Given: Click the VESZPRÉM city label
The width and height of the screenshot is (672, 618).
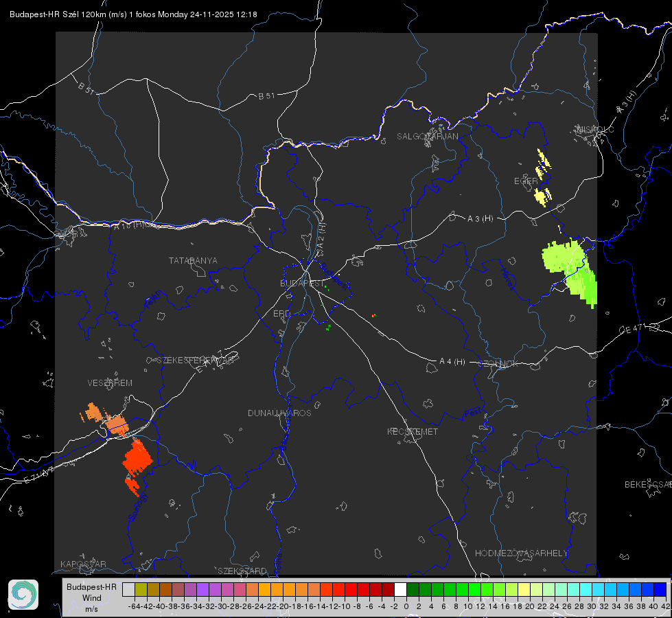Looking at the screenshot, I should [x=110, y=382].
